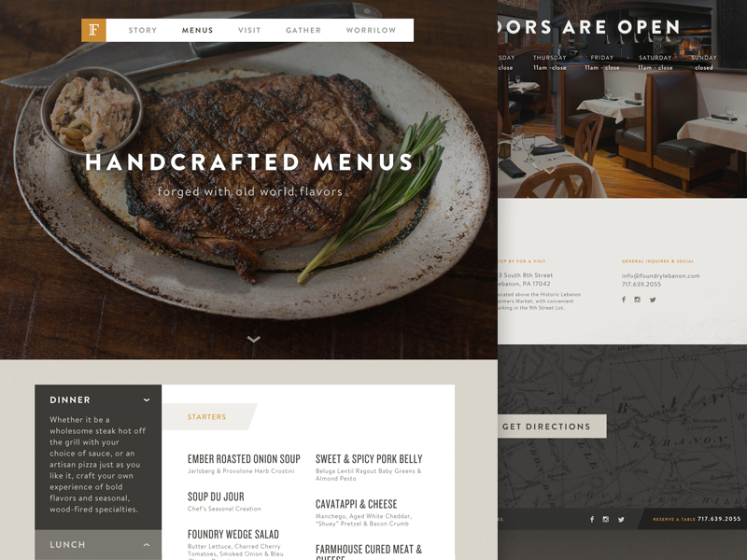Image resolution: width=747 pixels, height=560 pixels.
Task: Click the footer Twitter icon
Action: [x=621, y=520]
